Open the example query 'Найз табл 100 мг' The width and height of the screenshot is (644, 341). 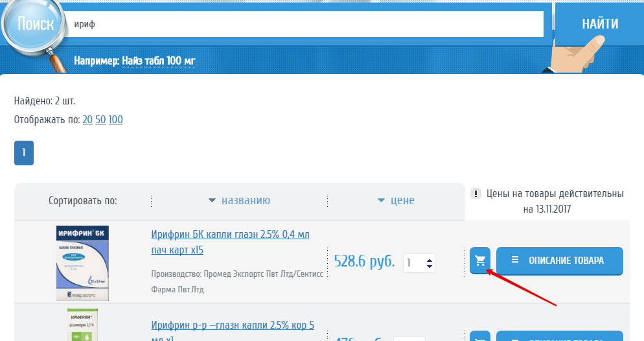click(x=159, y=61)
